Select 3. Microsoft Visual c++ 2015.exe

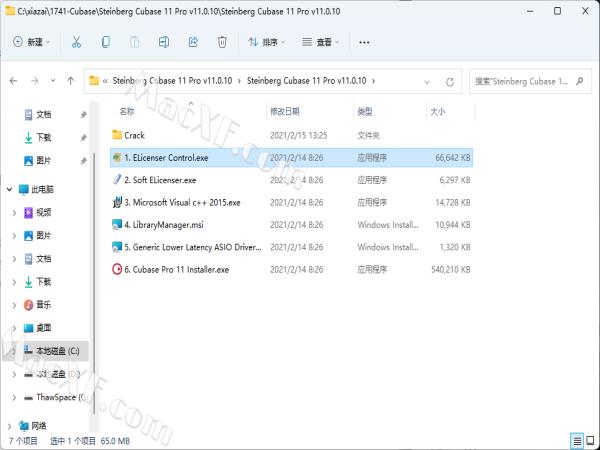tap(291, 202)
